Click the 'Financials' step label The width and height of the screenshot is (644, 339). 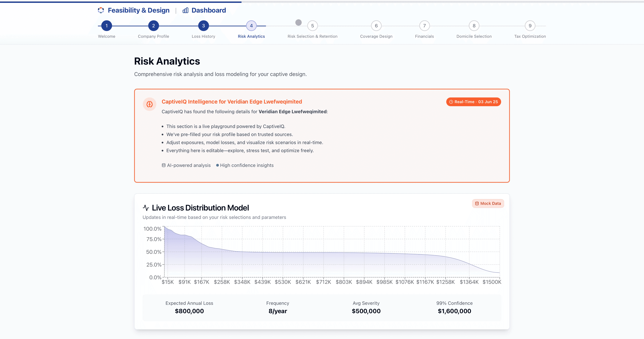pos(424,36)
